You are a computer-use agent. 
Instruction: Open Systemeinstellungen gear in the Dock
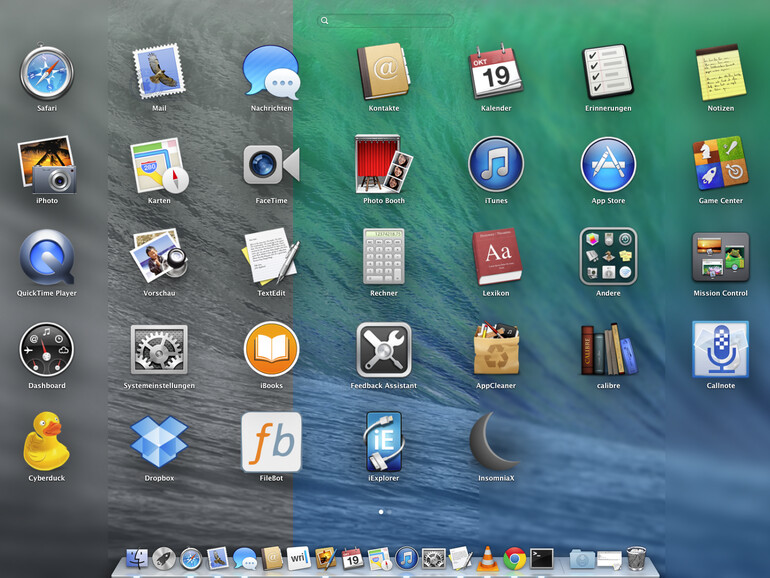[x=434, y=559]
